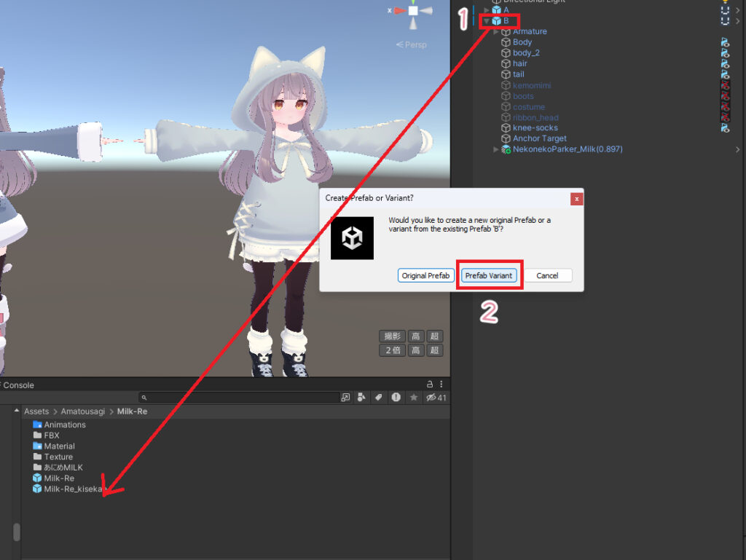
Task: Toggle the component icon on the hair row
Action: [x=725, y=63]
